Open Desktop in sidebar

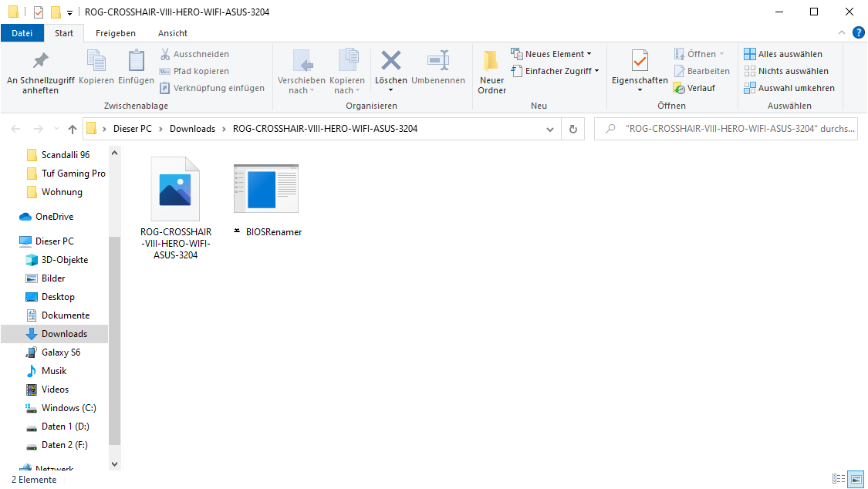[x=50, y=296]
